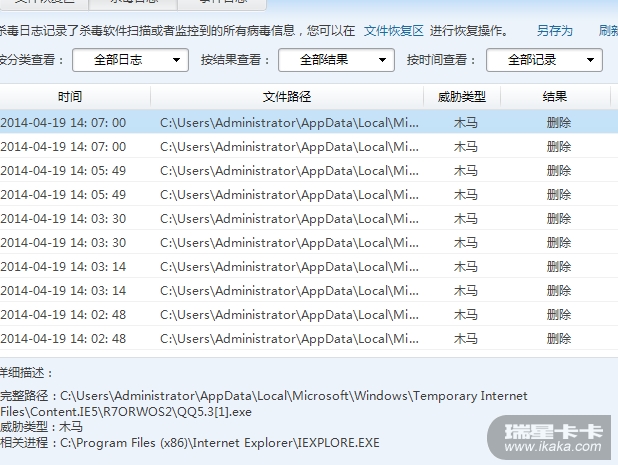Screen dimensions: 618x465
Task: Click the 另存为 link
Action: tap(554, 31)
